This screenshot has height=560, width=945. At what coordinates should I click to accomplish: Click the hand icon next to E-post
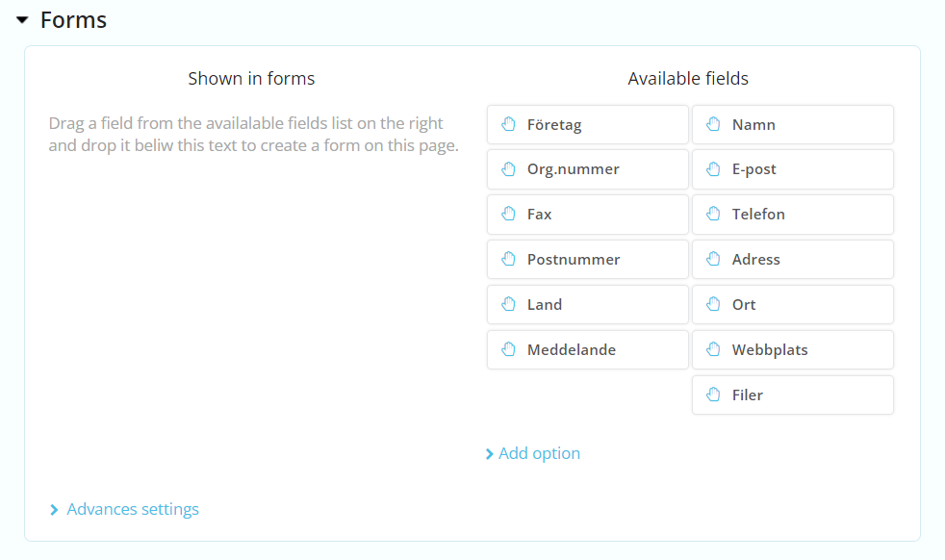[713, 169]
